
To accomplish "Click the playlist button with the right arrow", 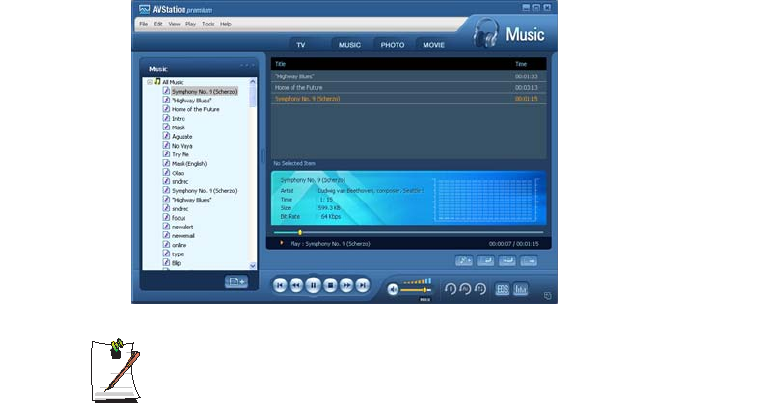I will [529, 261].
